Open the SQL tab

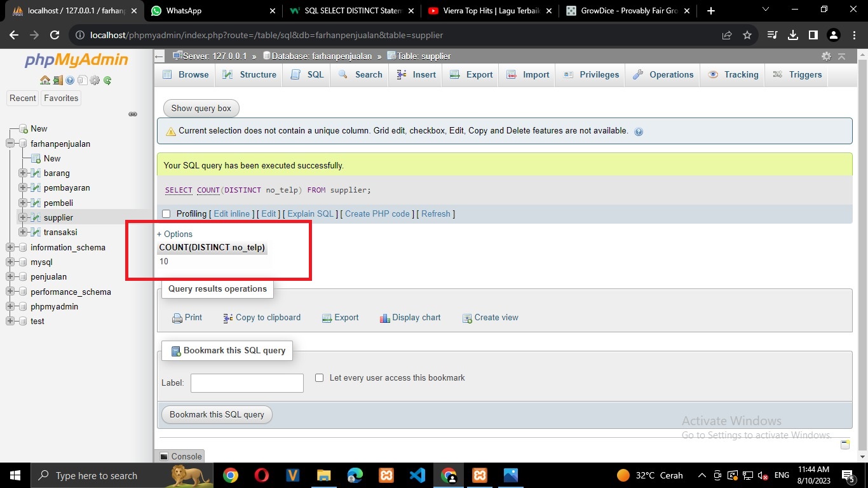click(x=308, y=74)
